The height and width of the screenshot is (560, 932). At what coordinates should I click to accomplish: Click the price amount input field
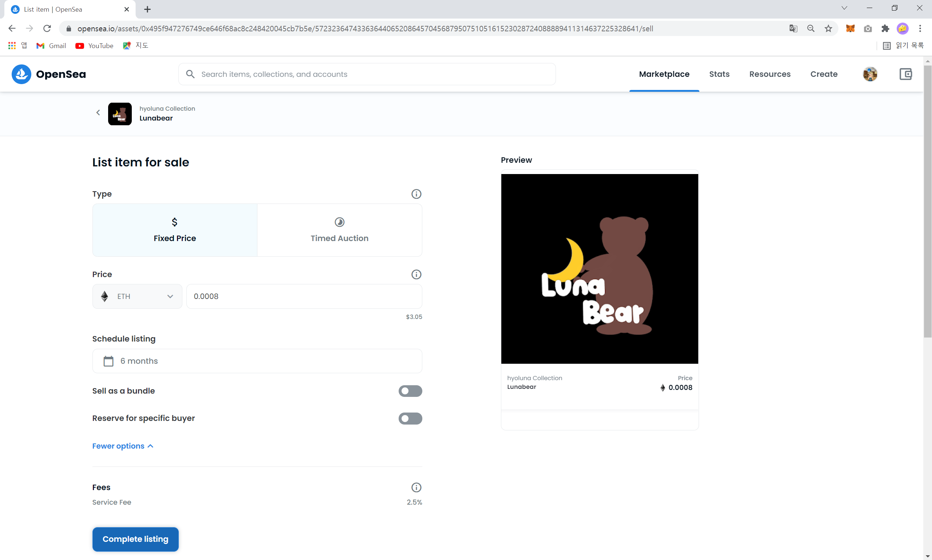pos(304,296)
